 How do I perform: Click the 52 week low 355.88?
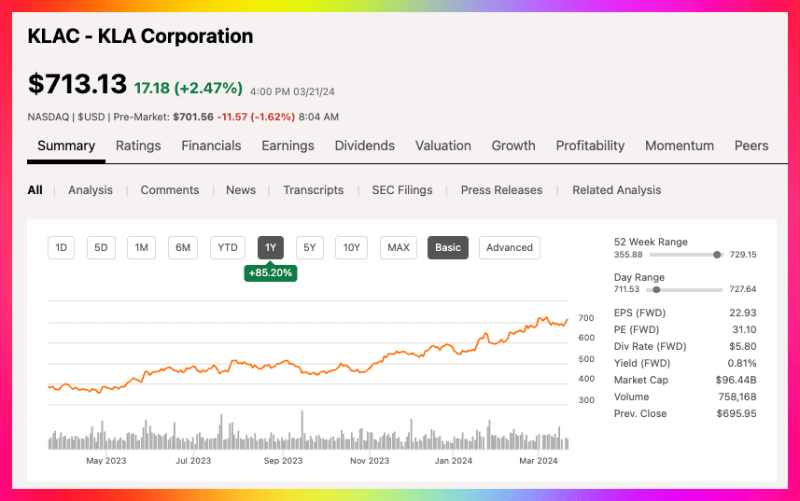point(628,255)
